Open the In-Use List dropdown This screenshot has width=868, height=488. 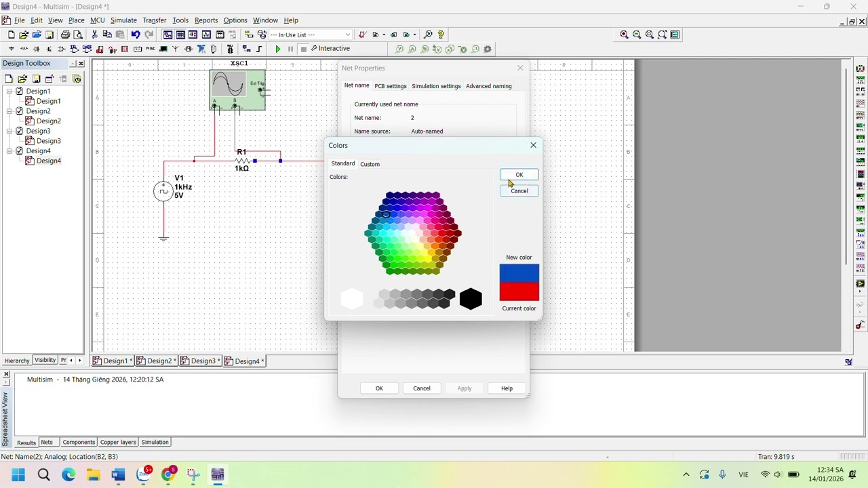pos(347,35)
